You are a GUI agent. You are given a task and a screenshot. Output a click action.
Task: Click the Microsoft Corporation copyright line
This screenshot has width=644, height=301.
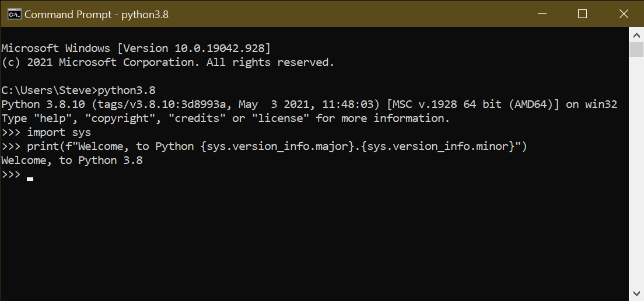pos(168,62)
